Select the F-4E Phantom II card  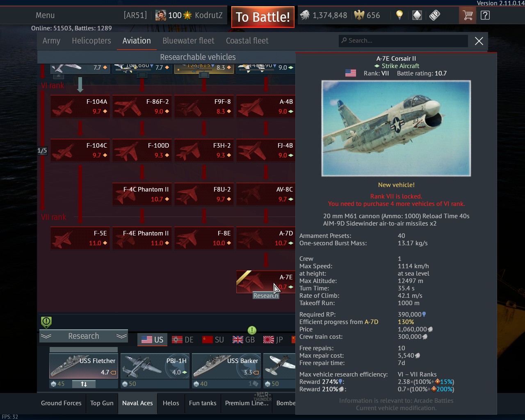(x=142, y=238)
